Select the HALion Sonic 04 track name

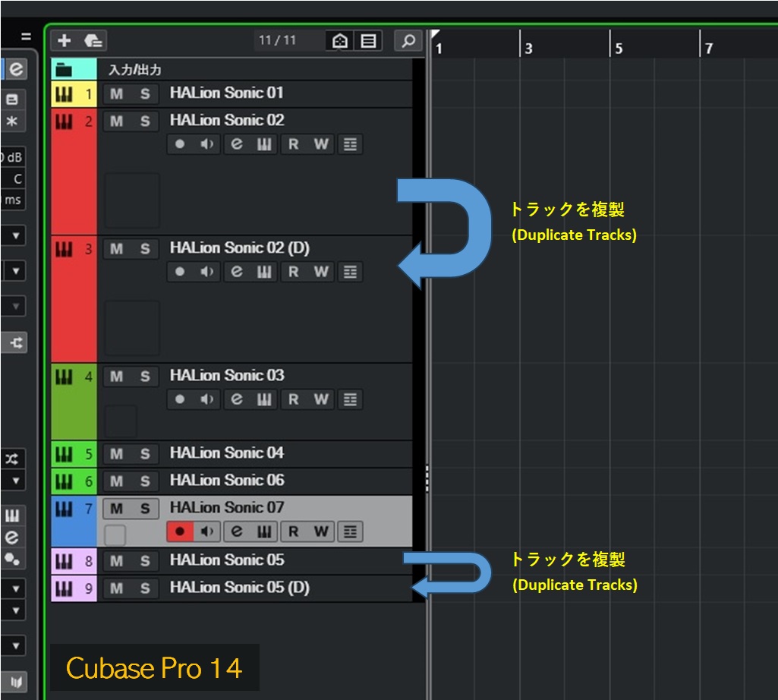coord(227,452)
